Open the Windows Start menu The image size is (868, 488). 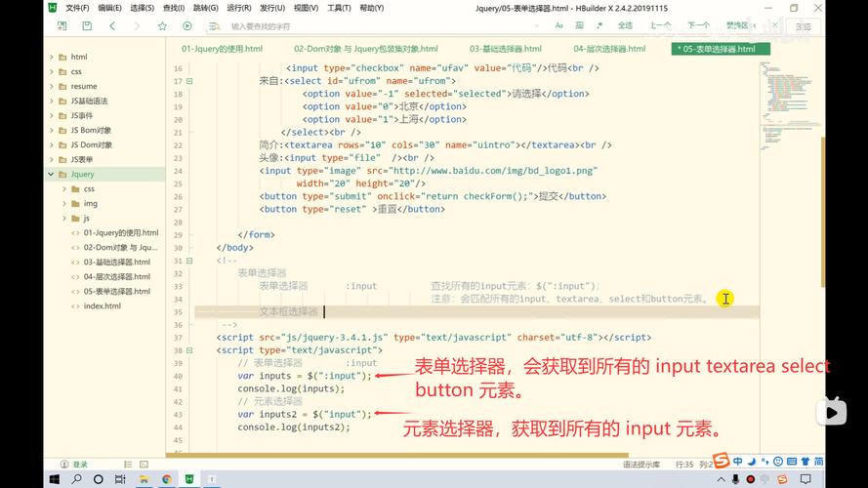(55, 479)
